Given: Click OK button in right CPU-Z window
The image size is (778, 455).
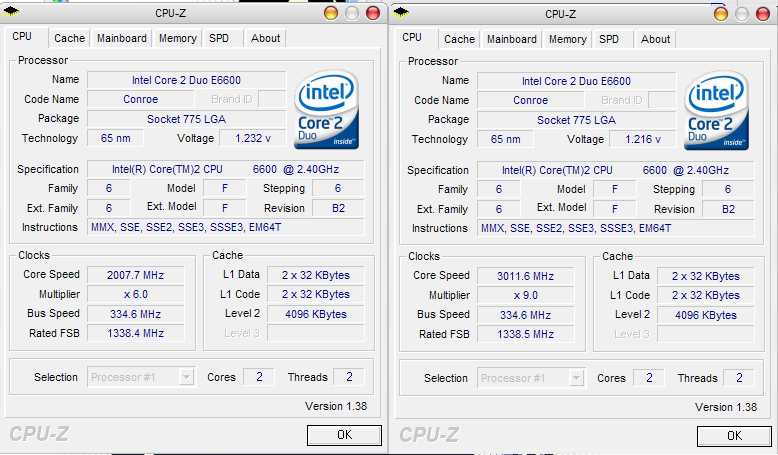Looking at the screenshot, I should click(734, 436).
